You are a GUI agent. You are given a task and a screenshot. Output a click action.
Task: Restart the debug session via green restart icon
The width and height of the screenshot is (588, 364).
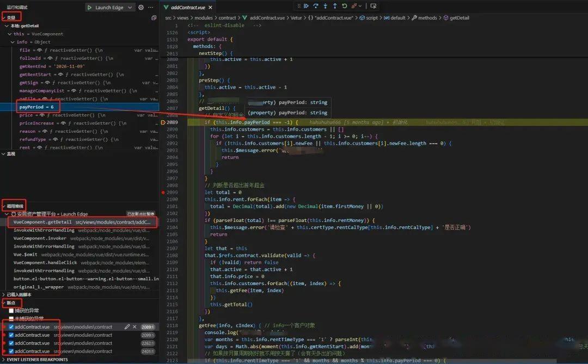tap(344, 5)
